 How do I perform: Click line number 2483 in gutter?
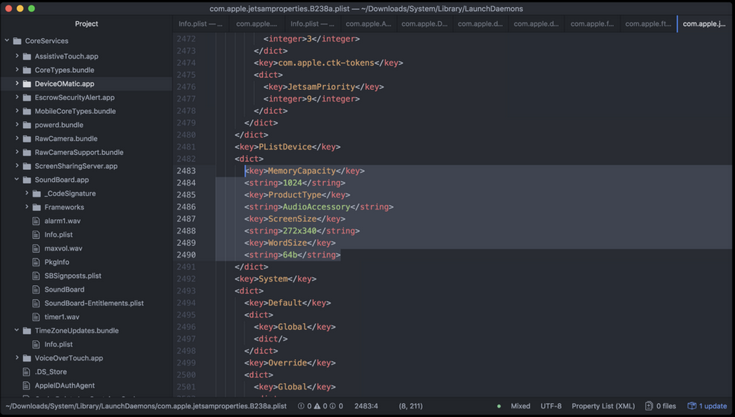click(x=186, y=171)
